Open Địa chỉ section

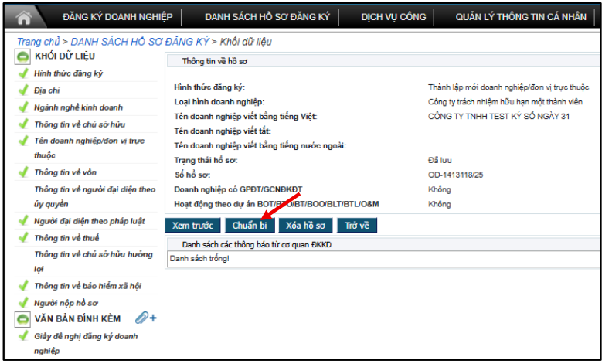47,90
